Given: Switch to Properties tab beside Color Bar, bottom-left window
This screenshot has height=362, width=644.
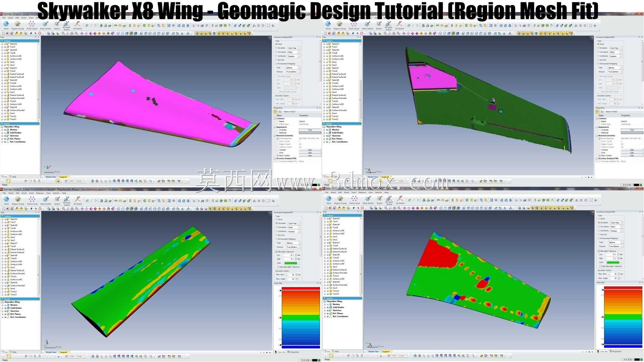Looking at the screenshot, I should pos(293,352).
